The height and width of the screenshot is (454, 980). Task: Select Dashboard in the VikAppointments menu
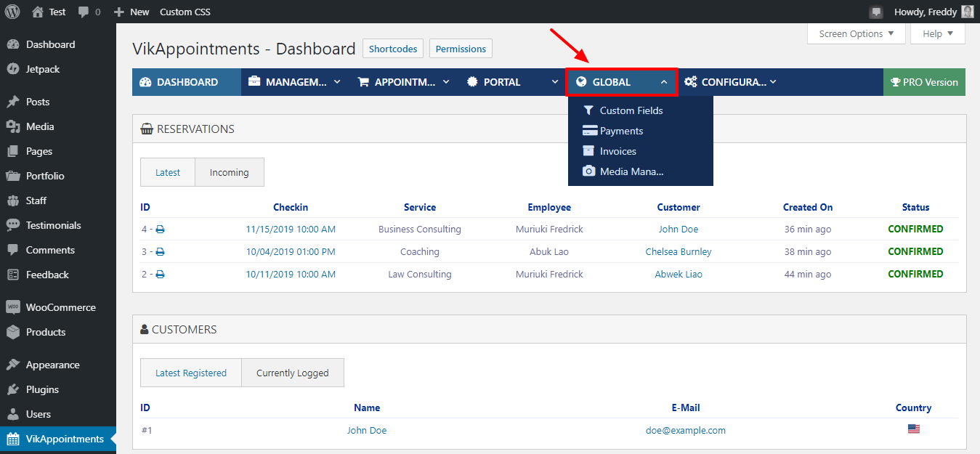point(187,82)
